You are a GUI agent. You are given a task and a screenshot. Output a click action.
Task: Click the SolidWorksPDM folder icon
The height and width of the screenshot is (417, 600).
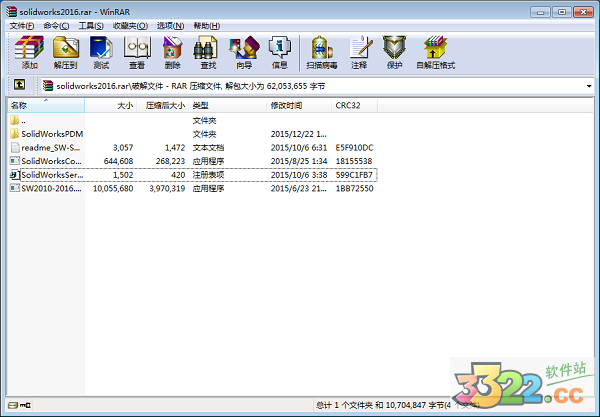pos(15,134)
